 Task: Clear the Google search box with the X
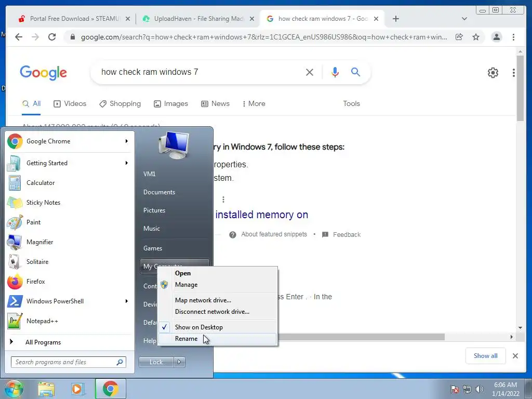(x=310, y=72)
